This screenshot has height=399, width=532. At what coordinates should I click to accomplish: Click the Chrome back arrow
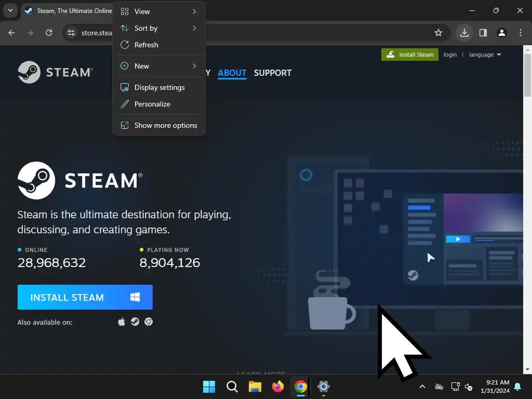[x=11, y=33]
